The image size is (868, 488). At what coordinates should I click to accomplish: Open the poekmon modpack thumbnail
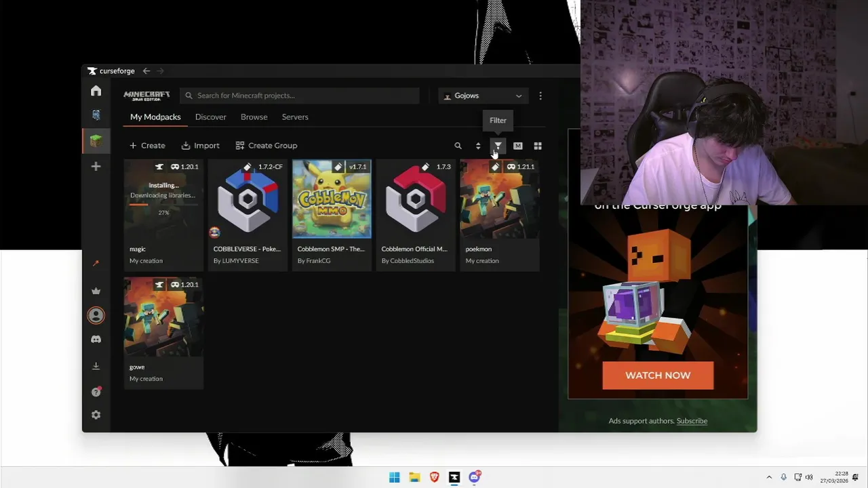(x=500, y=199)
